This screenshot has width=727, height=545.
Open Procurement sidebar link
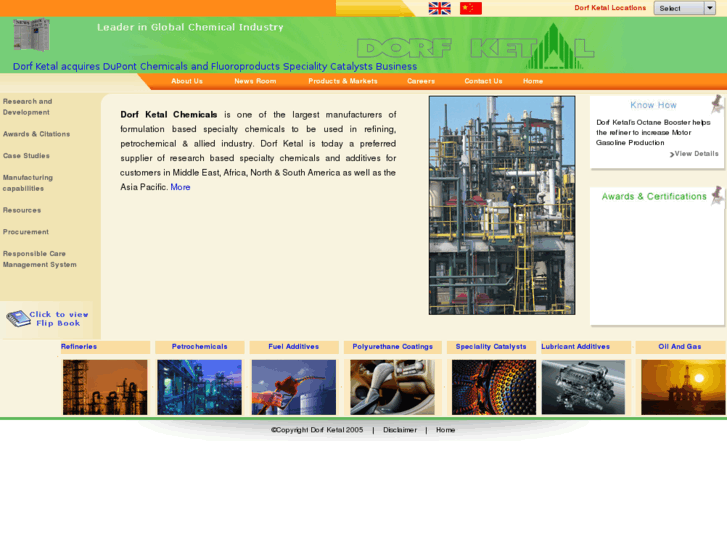click(26, 232)
